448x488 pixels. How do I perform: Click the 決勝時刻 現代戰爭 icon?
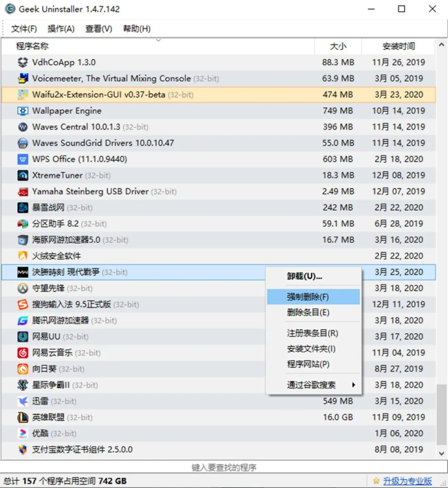click(x=22, y=272)
